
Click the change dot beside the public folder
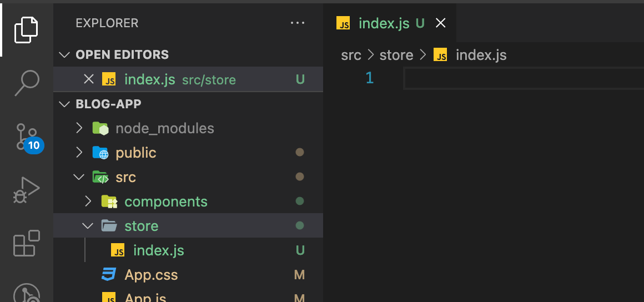[300, 153]
